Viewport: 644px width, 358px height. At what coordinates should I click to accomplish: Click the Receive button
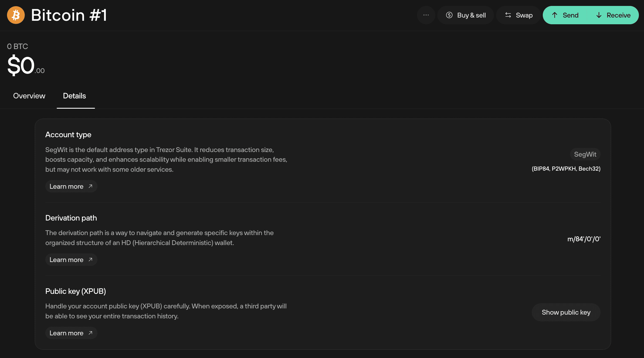[x=614, y=15]
